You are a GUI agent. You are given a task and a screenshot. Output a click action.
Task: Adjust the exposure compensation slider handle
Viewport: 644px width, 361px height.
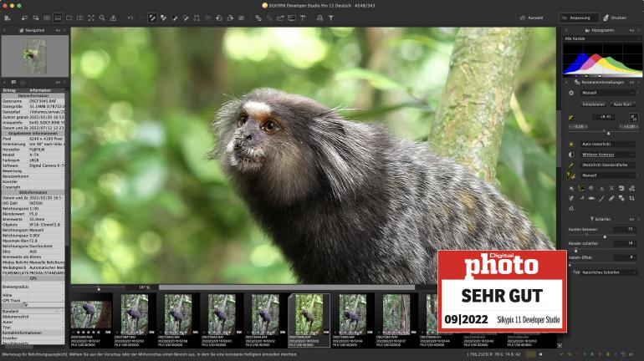[608, 133]
